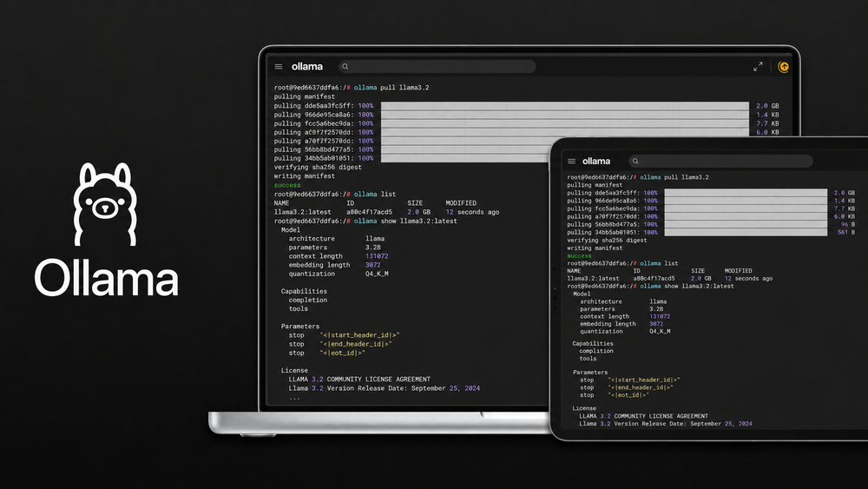
Task: Select 'ollama pull llama3.2' command on laptop
Action: point(391,88)
